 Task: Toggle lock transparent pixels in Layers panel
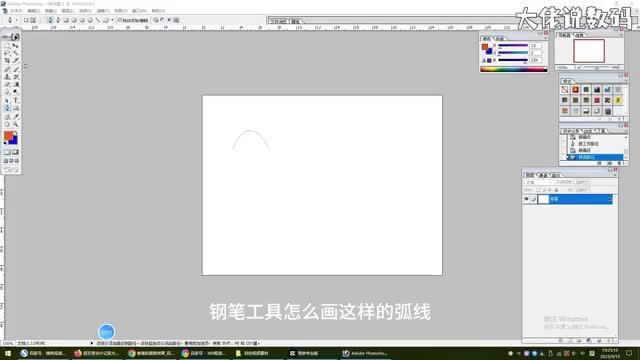(x=538, y=190)
